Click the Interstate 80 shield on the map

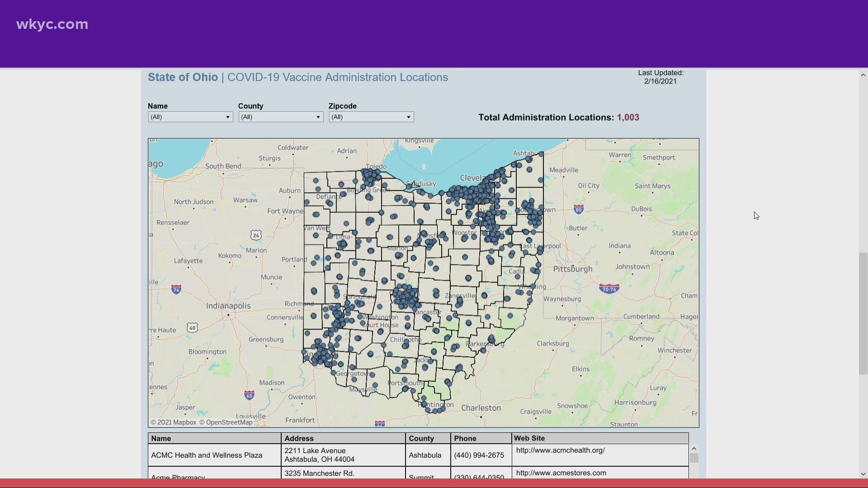point(579,209)
